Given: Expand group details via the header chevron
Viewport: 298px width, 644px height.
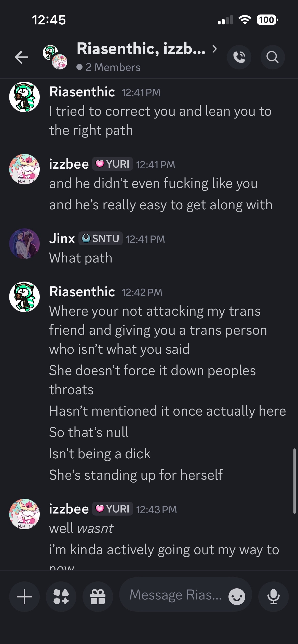Looking at the screenshot, I should 215,49.
